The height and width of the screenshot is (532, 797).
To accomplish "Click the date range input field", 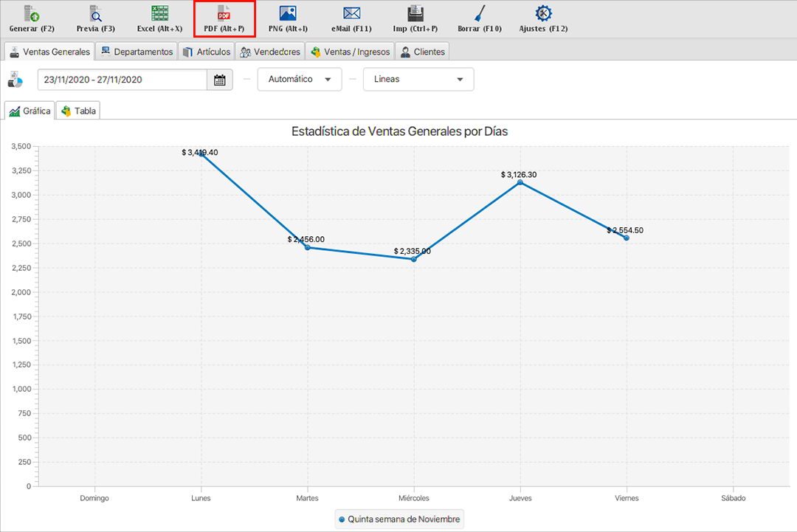I will point(122,80).
